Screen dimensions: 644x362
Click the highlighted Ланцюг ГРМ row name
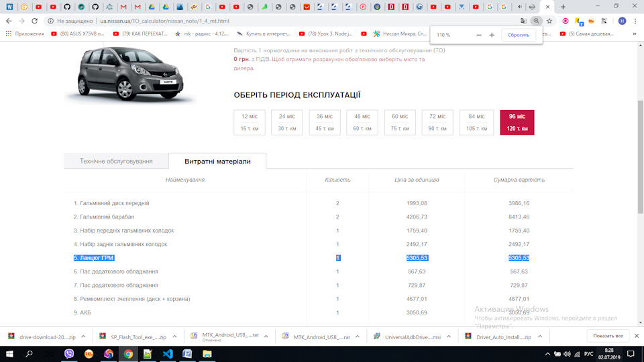point(94,257)
